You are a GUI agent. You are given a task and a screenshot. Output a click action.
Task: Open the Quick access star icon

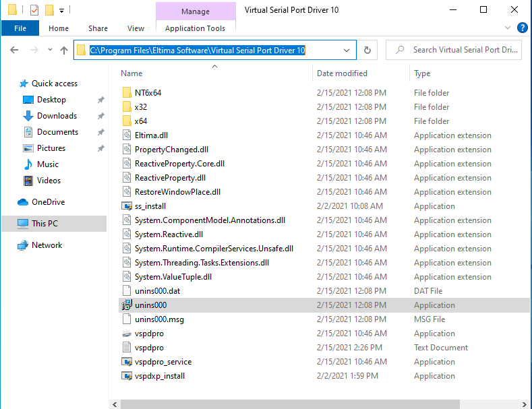point(24,84)
